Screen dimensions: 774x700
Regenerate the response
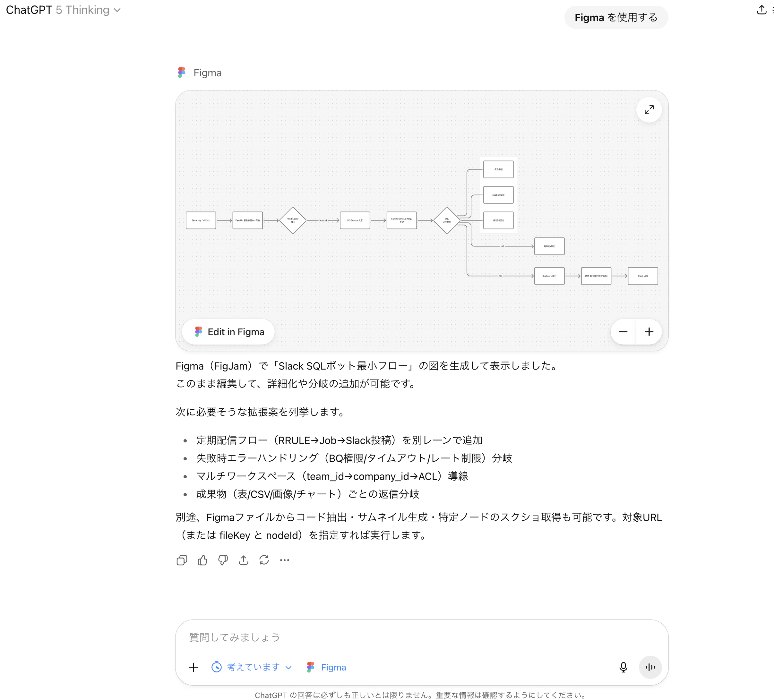coord(264,560)
